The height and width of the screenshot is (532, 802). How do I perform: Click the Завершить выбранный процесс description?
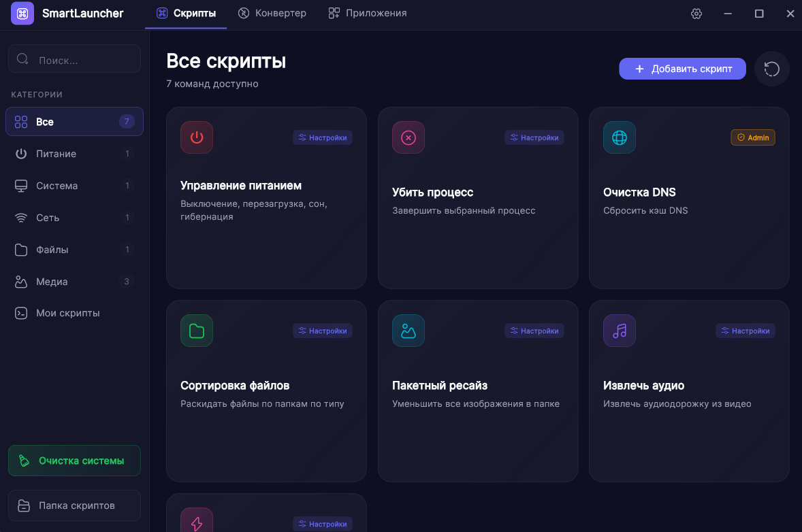click(x=464, y=210)
